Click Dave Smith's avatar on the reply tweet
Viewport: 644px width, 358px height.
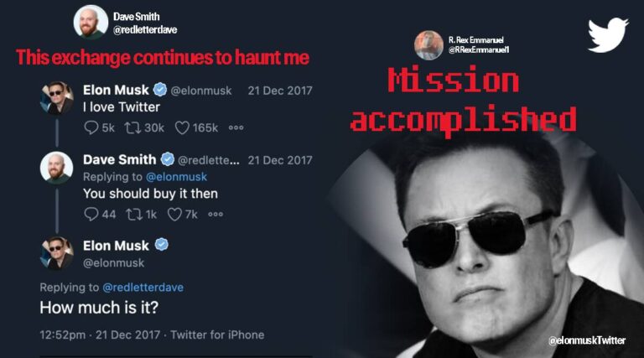point(57,168)
